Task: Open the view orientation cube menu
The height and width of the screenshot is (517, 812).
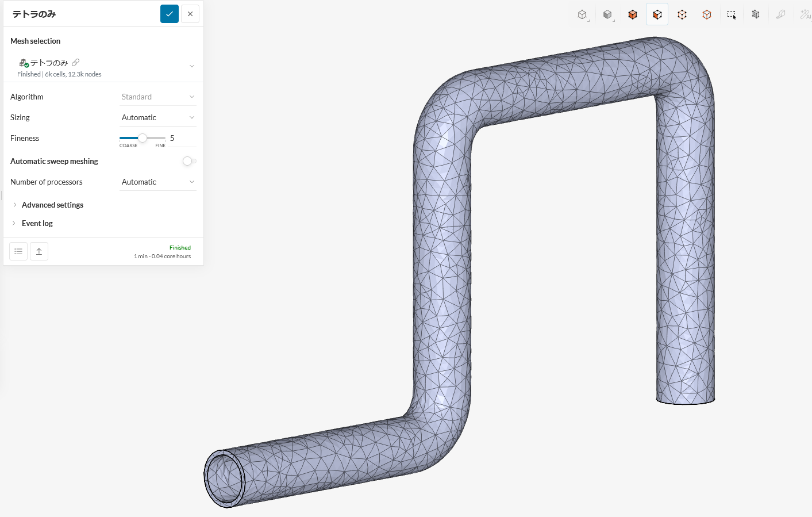Action: pos(583,15)
